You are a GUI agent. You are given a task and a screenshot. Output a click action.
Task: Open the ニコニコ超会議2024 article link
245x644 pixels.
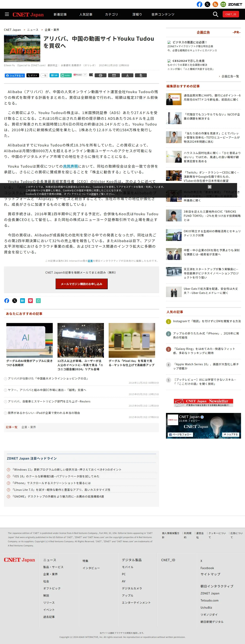[x=80, y=365]
